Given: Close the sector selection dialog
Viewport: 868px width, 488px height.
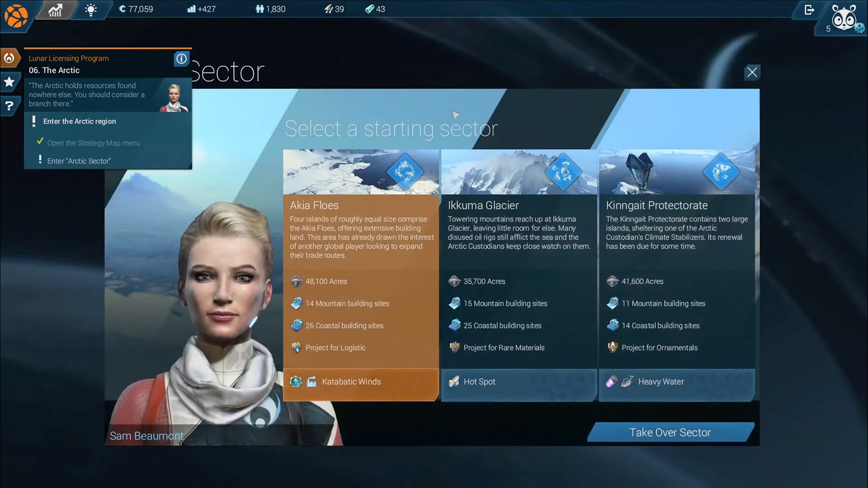Looking at the screenshot, I should click(x=752, y=72).
